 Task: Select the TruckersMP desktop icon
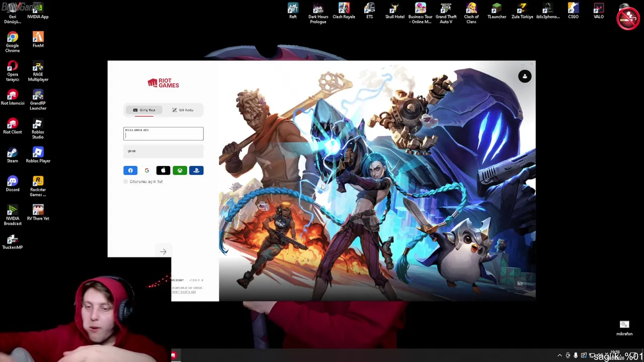click(13, 241)
